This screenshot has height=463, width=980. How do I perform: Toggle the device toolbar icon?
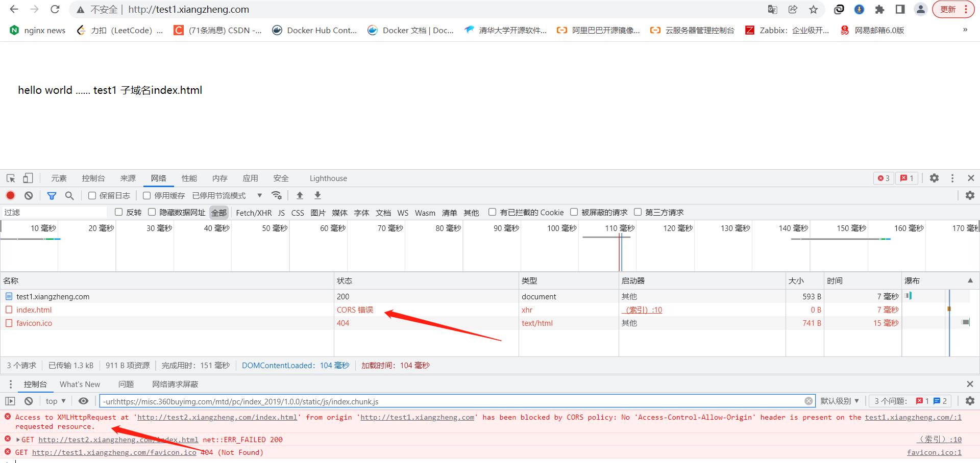(28, 178)
